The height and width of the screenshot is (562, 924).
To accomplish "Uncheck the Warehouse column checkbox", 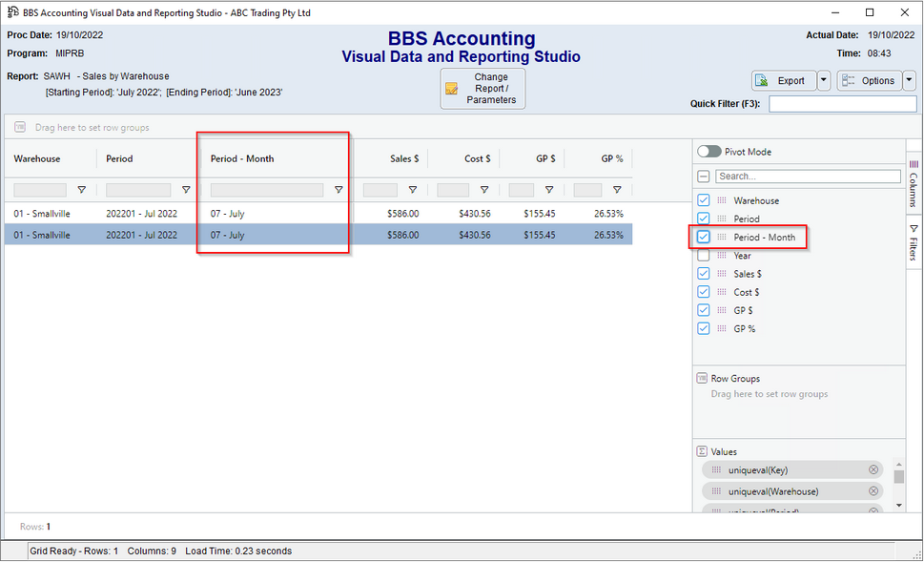I will [x=704, y=200].
